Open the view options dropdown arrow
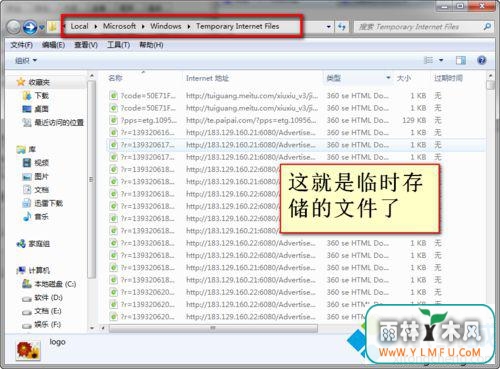The width and height of the screenshot is (500, 369). [441, 60]
